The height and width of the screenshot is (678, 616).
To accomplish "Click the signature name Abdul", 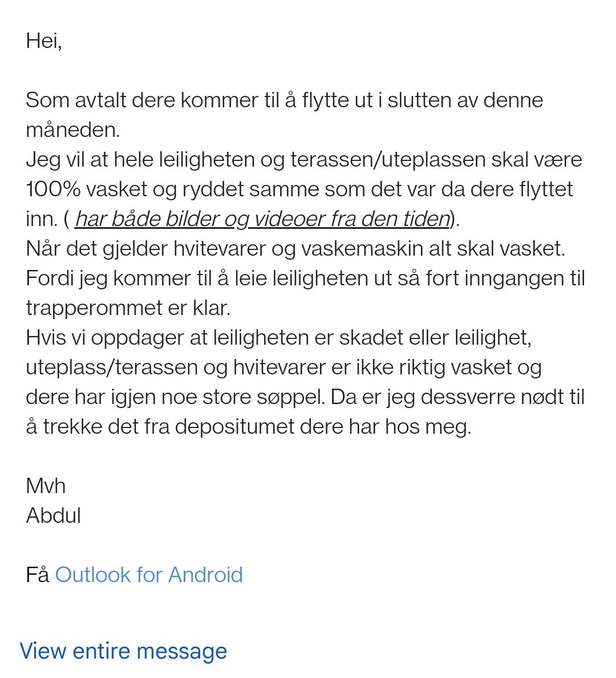I will click(x=53, y=515).
